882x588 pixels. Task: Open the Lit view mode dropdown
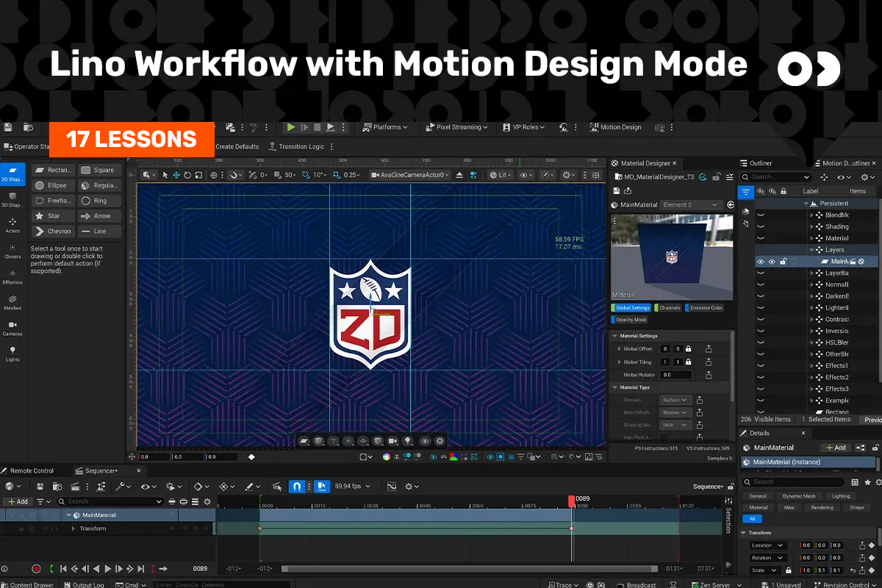tap(501, 175)
